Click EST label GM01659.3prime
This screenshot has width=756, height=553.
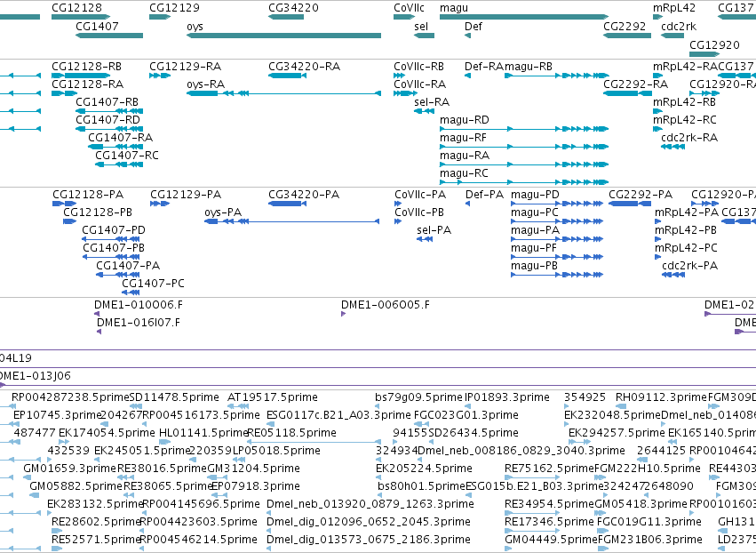[70, 469]
